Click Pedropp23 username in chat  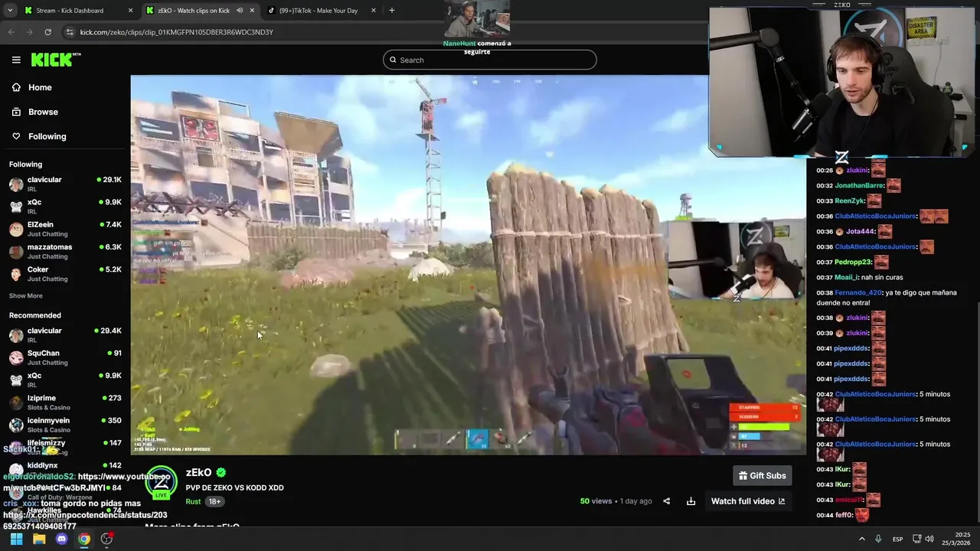click(x=852, y=262)
